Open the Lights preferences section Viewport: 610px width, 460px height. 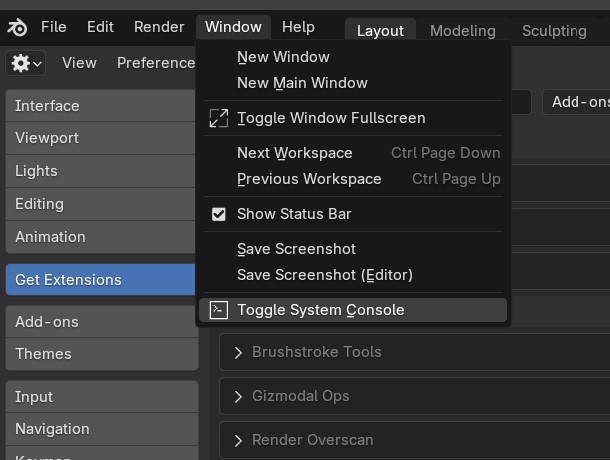[100, 171]
